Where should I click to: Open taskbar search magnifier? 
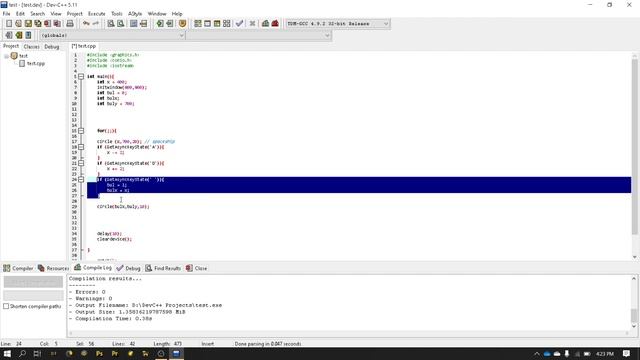point(22,353)
